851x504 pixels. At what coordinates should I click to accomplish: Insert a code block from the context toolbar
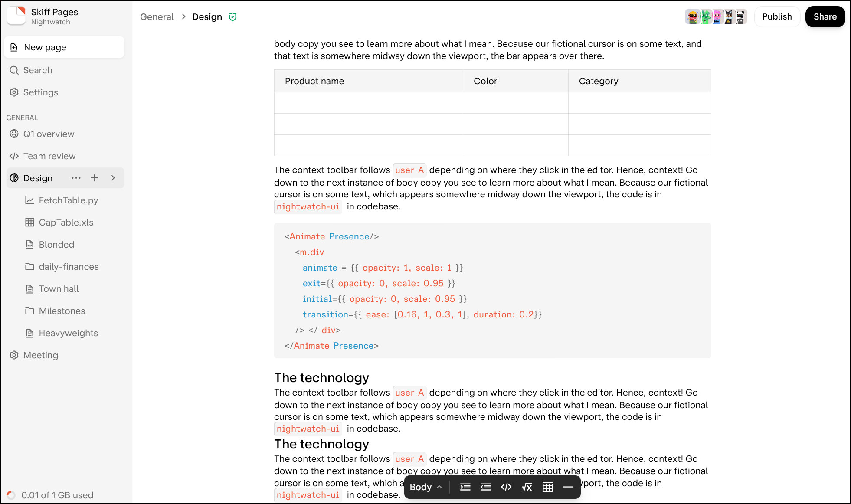[x=506, y=487]
